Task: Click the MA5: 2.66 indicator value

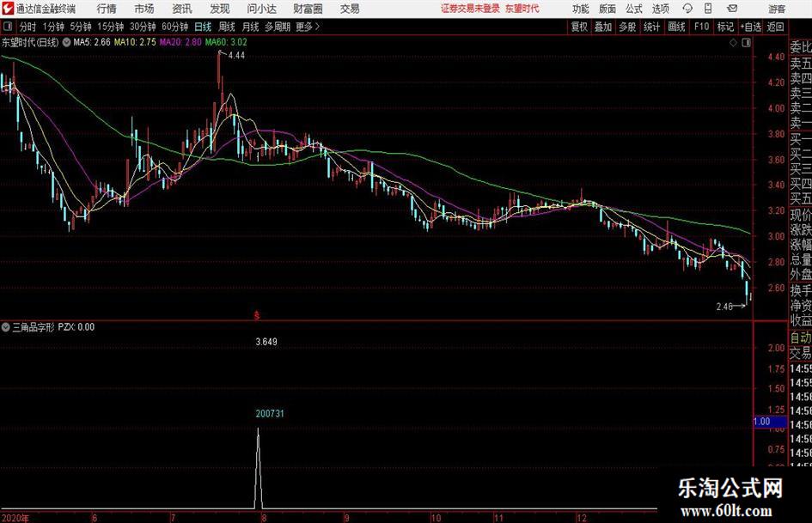Action: pyautogui.click(x=92, y=42)
